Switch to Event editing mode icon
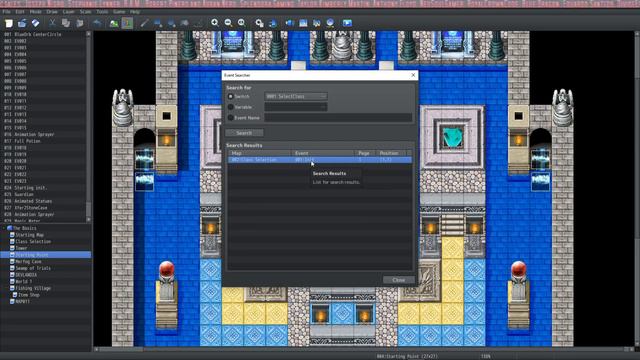Screen dimensions: 640x360 click(x=127, y=23)
